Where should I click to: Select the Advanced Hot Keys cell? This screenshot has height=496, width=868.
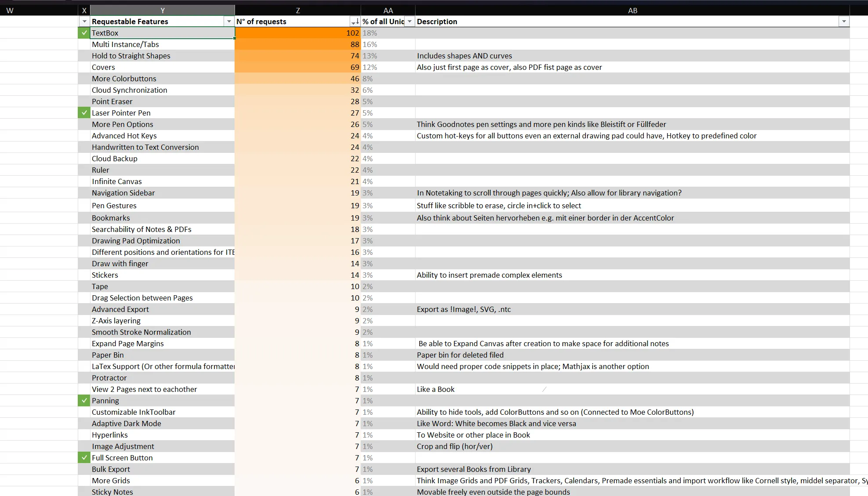(163, 136)
